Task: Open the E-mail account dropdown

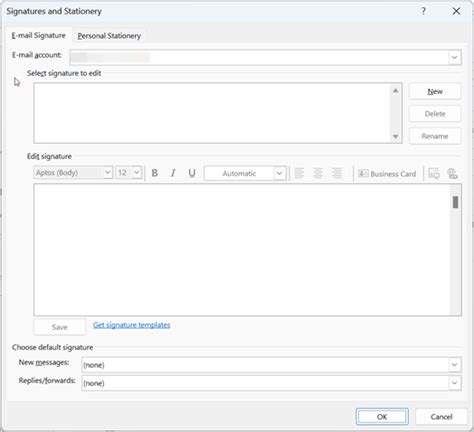Action: pos(454,57)
